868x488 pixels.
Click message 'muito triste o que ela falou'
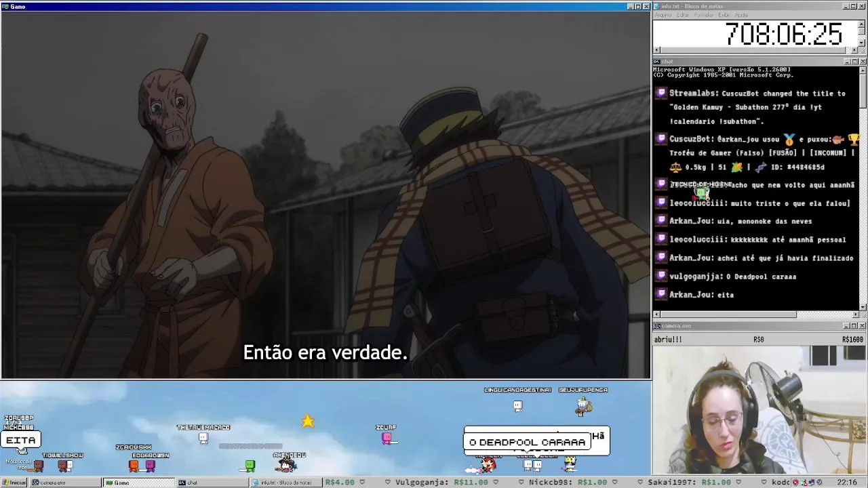[x=791, y=203]
